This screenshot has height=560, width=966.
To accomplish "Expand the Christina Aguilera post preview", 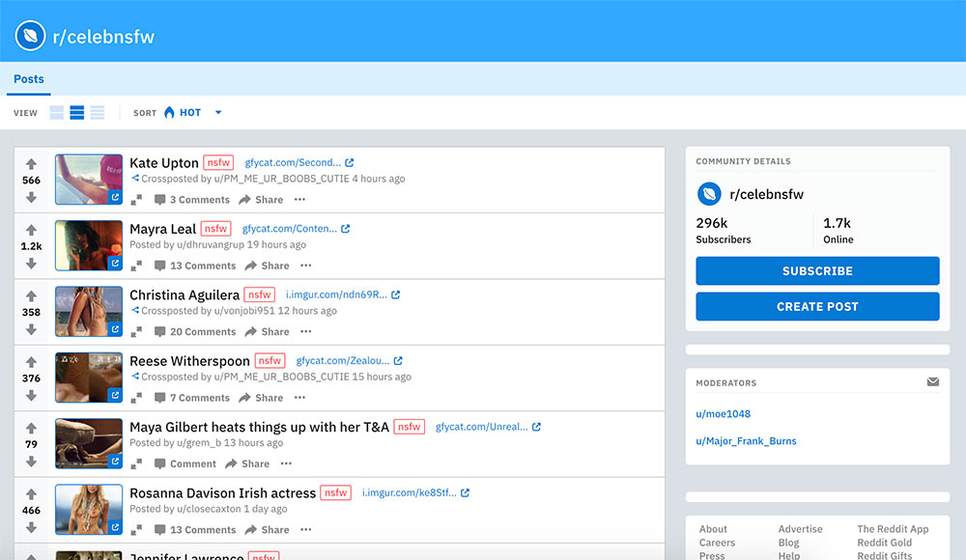I will click(136, 331).
